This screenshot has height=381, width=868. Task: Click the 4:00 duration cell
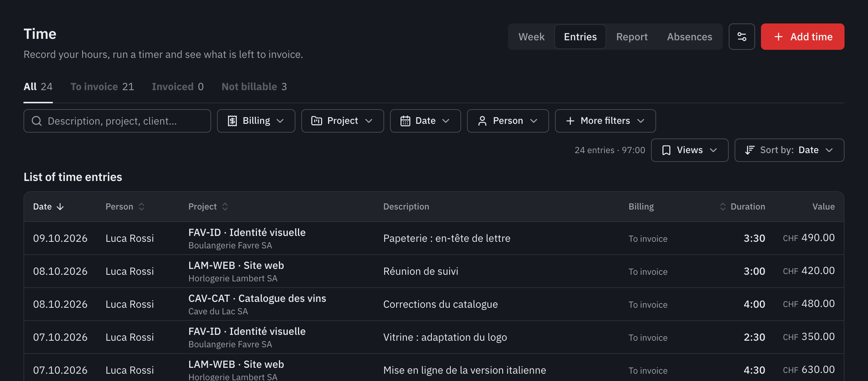[x=754, y=304]
